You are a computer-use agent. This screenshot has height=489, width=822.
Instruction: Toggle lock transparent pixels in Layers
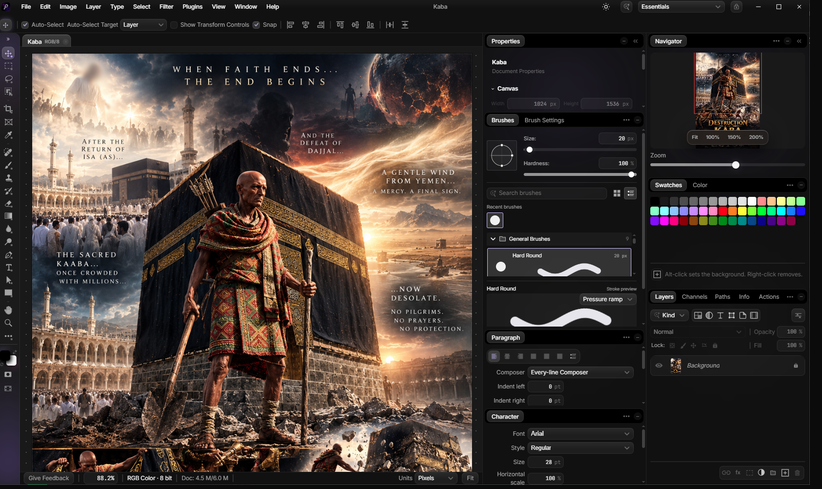pyautogui.click(x=672, y=346)
